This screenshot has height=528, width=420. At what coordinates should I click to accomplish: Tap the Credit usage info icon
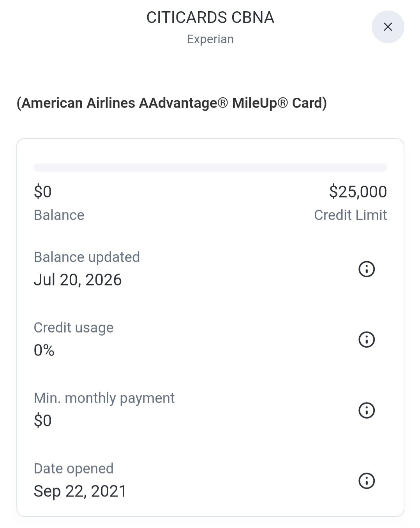[366, 340]
